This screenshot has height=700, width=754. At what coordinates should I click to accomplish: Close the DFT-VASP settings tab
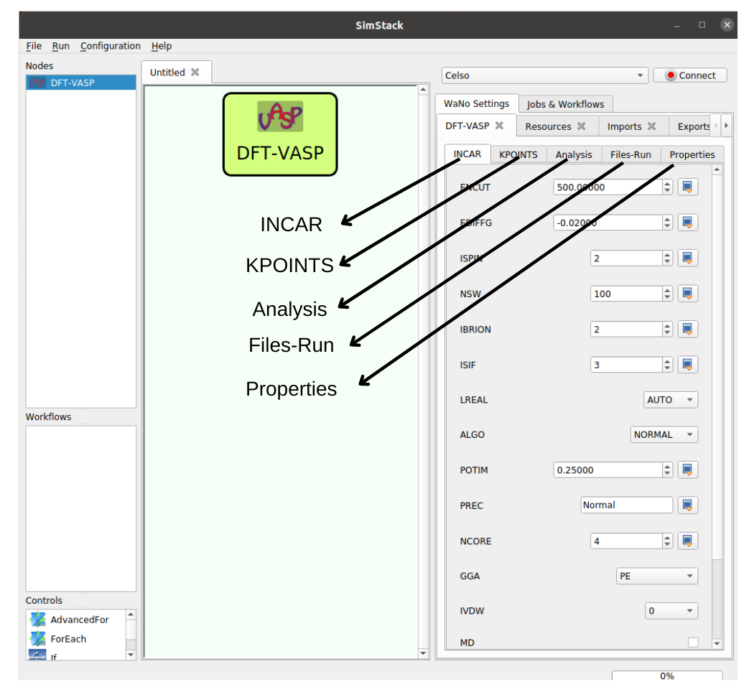[x=500, y=126]
